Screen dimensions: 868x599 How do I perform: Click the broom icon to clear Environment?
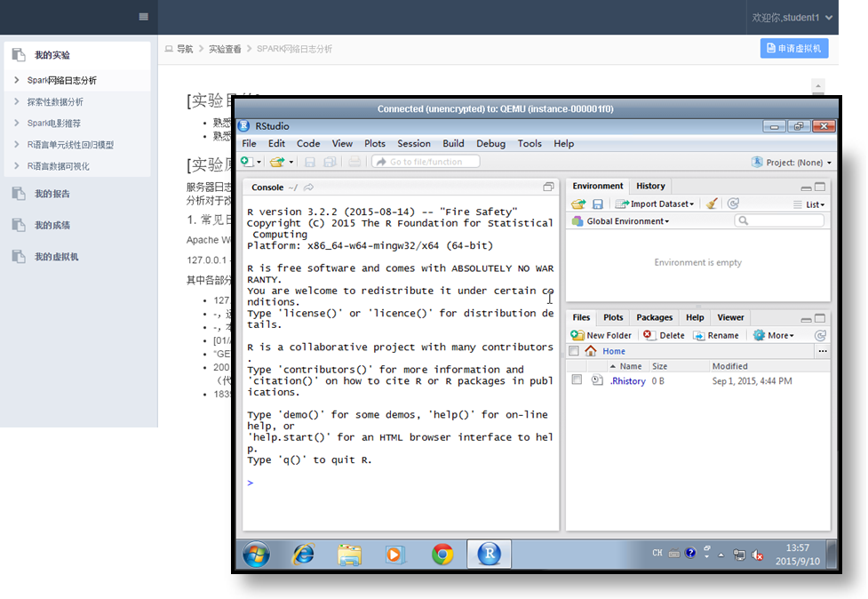coord(712,204)
